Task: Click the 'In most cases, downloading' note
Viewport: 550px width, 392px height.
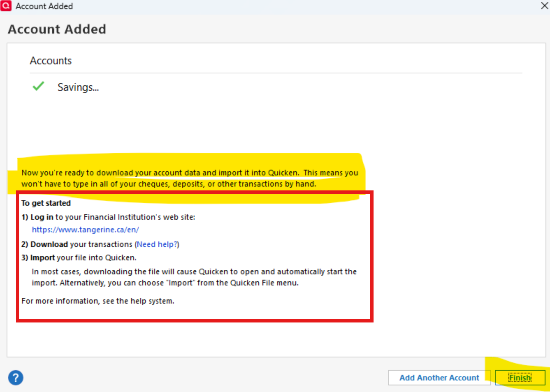Action: point(194,277)
